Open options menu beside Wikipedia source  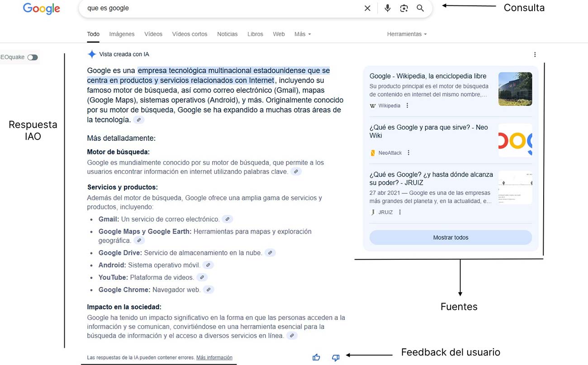(x=407, y=106)
